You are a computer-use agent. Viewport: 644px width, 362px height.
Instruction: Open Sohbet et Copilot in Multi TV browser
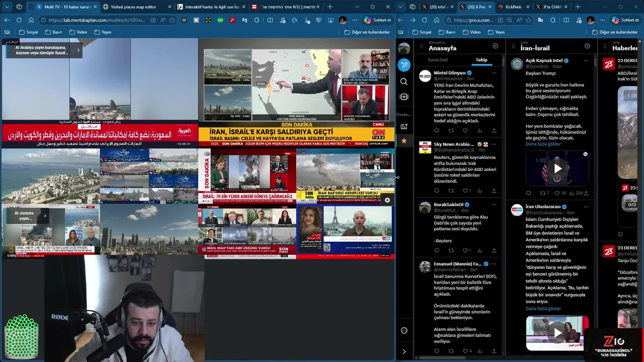(377, 20)
